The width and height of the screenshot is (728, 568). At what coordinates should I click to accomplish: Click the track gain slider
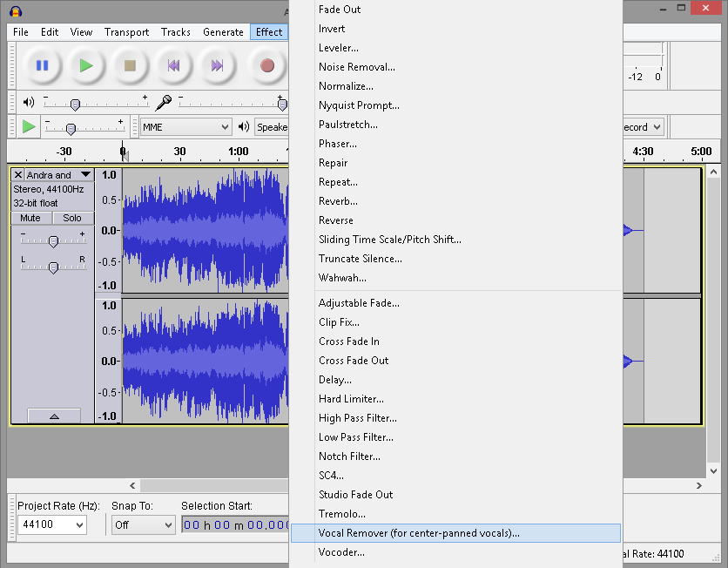(53, 241)
